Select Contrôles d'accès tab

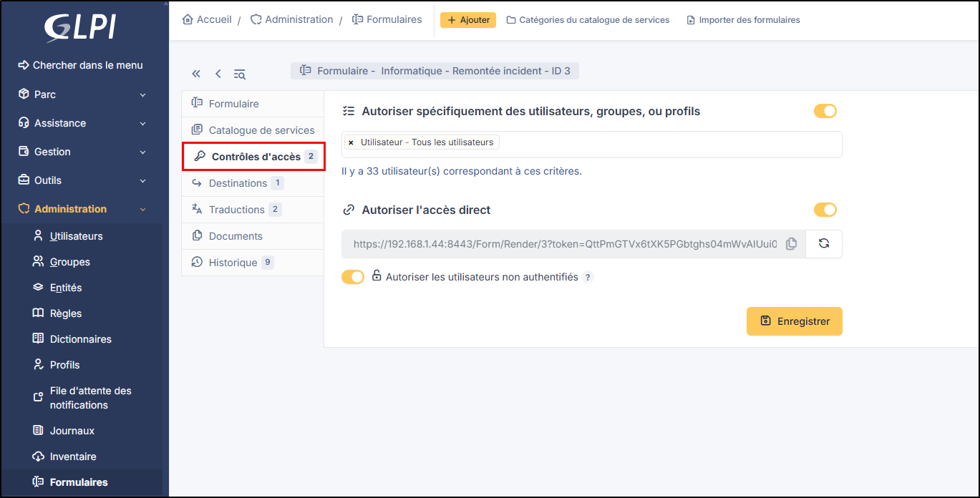pyautogui.click(x=254, y=157)
